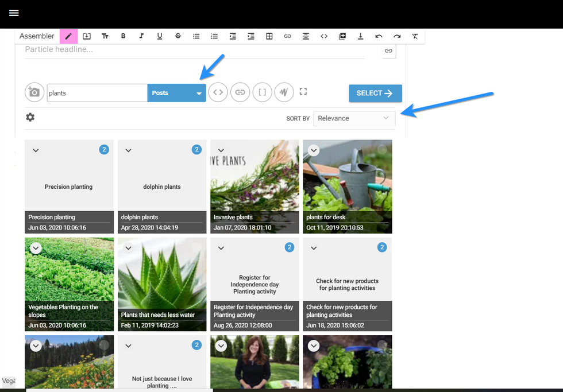Expand chevron on Precision planting card

click(x=36, y=150)
